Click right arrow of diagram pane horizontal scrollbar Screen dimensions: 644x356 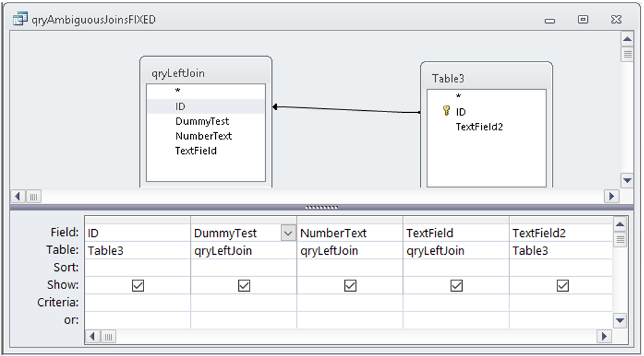[x=612, y=197]
